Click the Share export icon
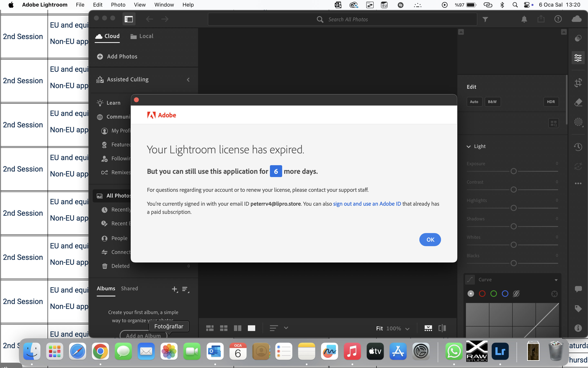This screenshot has width=588, height=368. pos(541,19)
